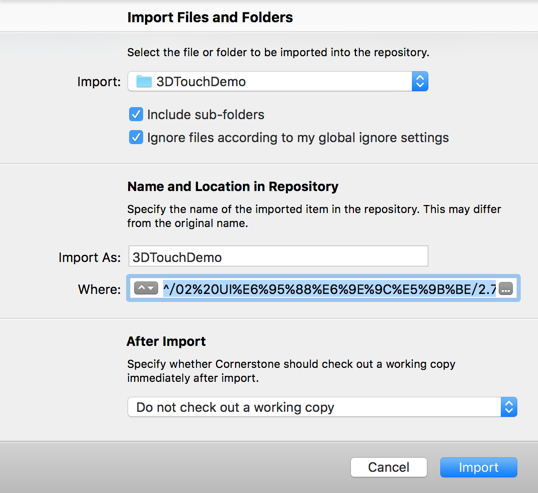Open path history arrows in Where field
The height and width of the screenshot is (493, 538).
[146, 288]
